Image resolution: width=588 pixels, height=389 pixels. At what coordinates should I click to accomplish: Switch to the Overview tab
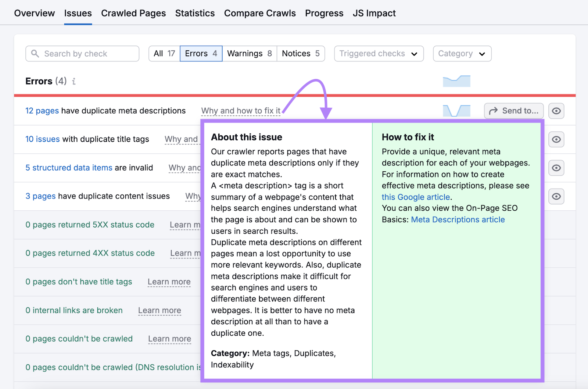click(x=34, y=13)
